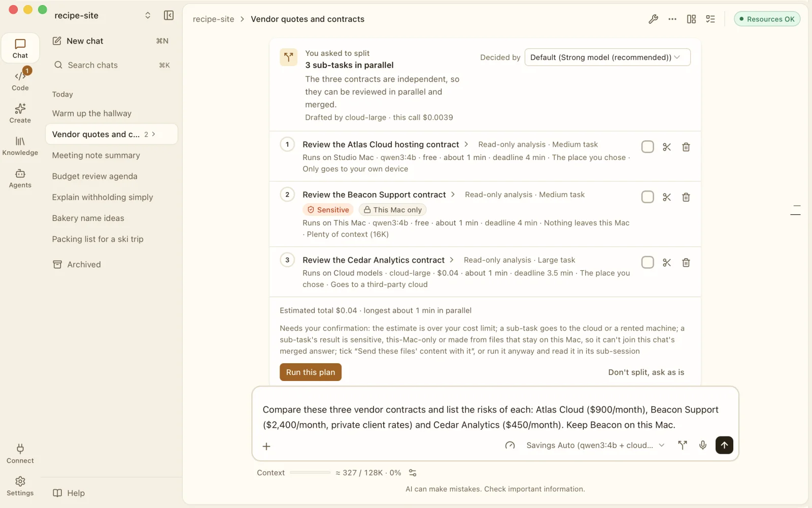
Task: Tick the Beacon Support sub-task checkbox
Action: point(648,197)
